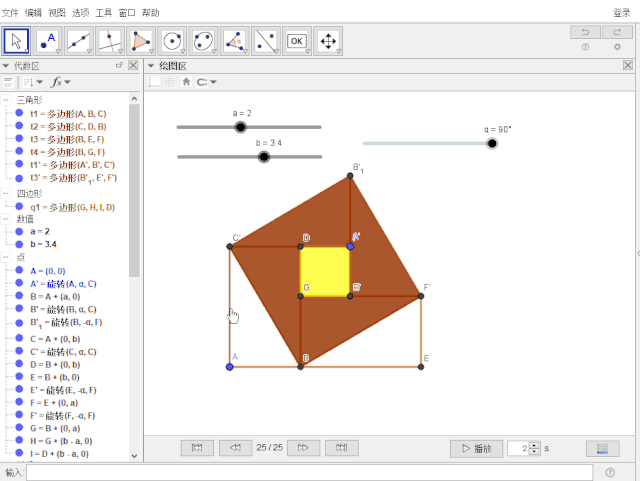Image resolution: width=640 pixels, height=481 pixels.
Task: Toggle visibility of point G in algebra list
Action: click(x=19, y=428)
